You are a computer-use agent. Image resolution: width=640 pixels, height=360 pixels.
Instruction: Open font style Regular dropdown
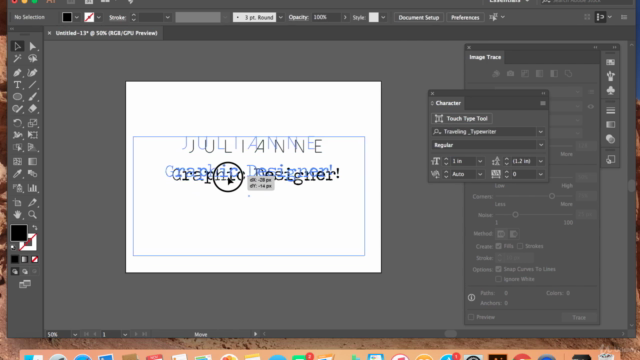(540, 145)
